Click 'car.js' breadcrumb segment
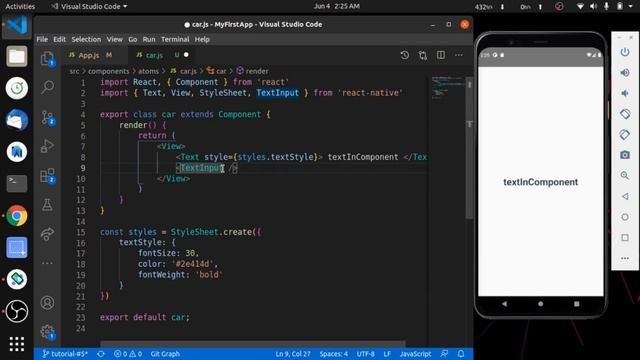This screenshot has width=640, height=360. coord(184,71)
